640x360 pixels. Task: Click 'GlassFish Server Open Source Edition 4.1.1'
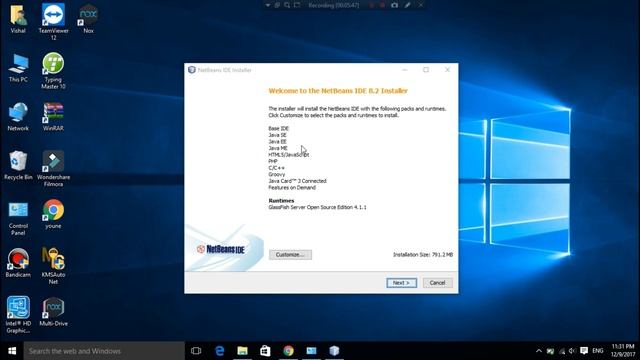[317, 207]
